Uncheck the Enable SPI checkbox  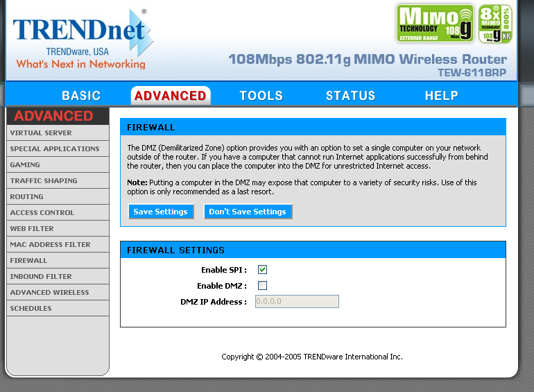click(262, 270)
